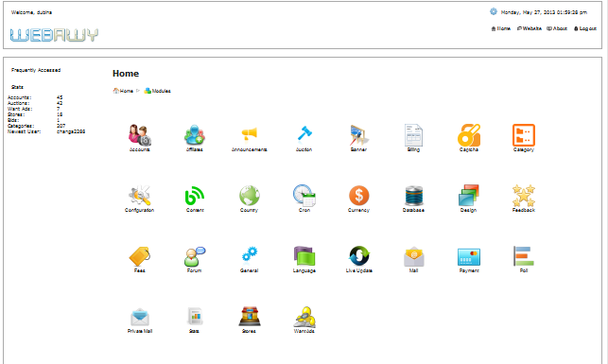This screenshot has width=608, height=364.
Task: Click the Bids stat row
Action: coord(34,120)
